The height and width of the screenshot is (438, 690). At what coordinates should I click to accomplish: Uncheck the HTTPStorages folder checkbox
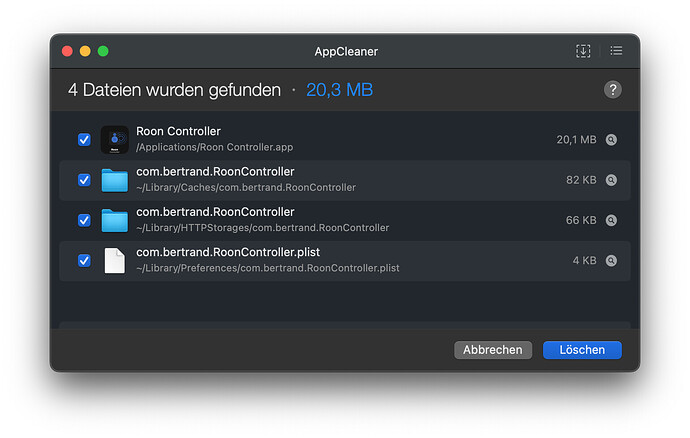[x=84, y=220]
